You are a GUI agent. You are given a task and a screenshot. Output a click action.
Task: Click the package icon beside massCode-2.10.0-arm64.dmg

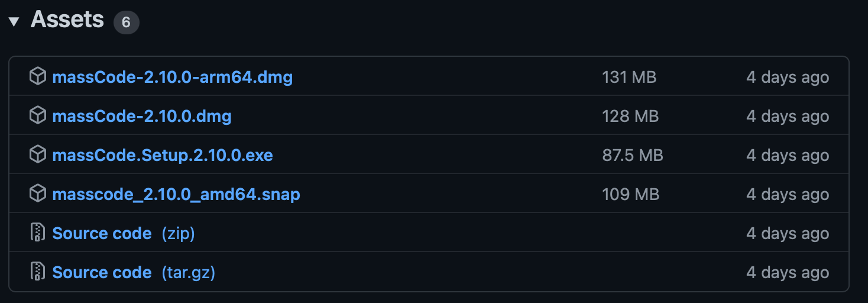(38, 76)
